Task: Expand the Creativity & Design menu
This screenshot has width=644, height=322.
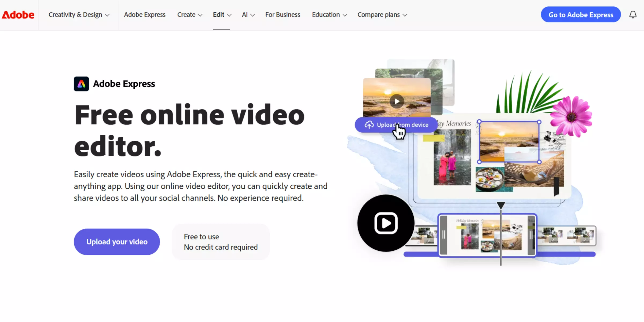Action: (x=79, y=15)
